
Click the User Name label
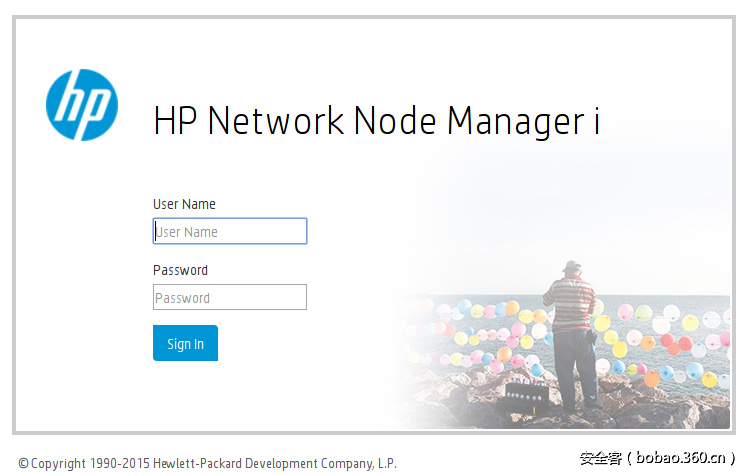184,204
